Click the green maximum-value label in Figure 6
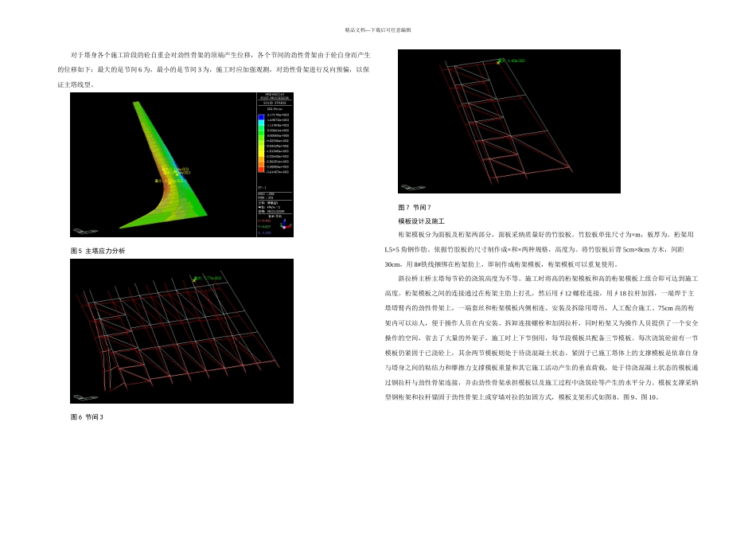 [207, 279]
